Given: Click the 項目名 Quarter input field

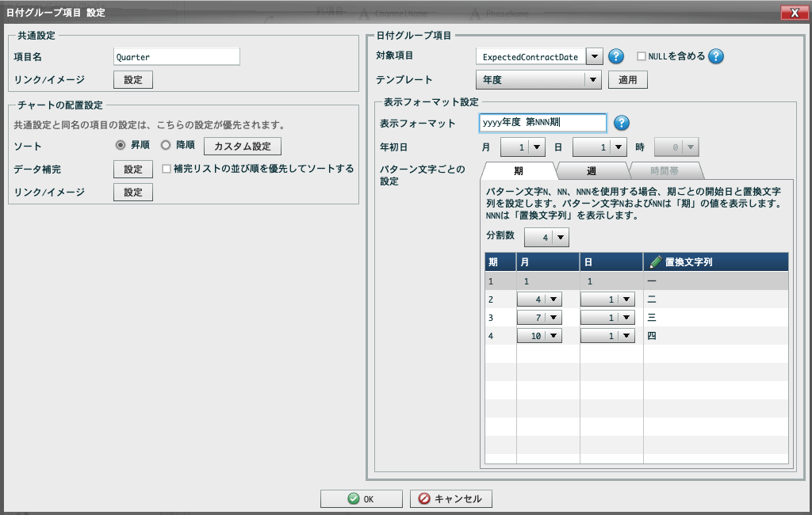Looking at the screenshot, I should pos(177,57).
